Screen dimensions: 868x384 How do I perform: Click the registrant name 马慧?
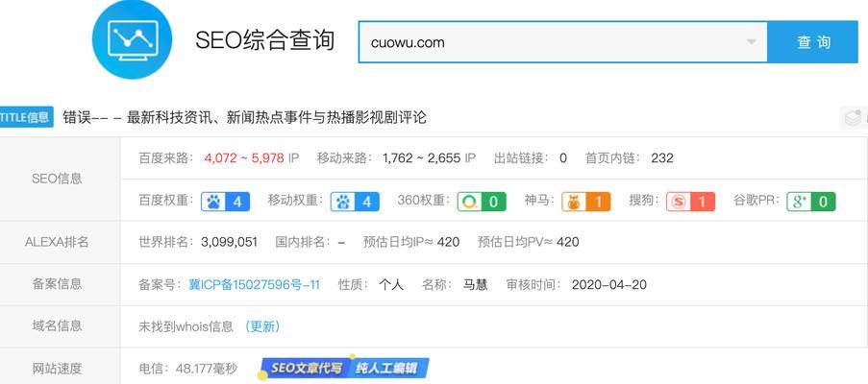pos(476,284)
